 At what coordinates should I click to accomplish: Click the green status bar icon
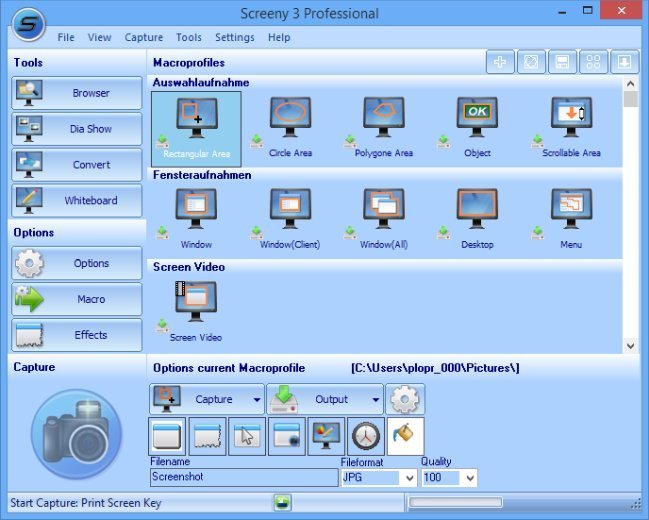(282, 503)
